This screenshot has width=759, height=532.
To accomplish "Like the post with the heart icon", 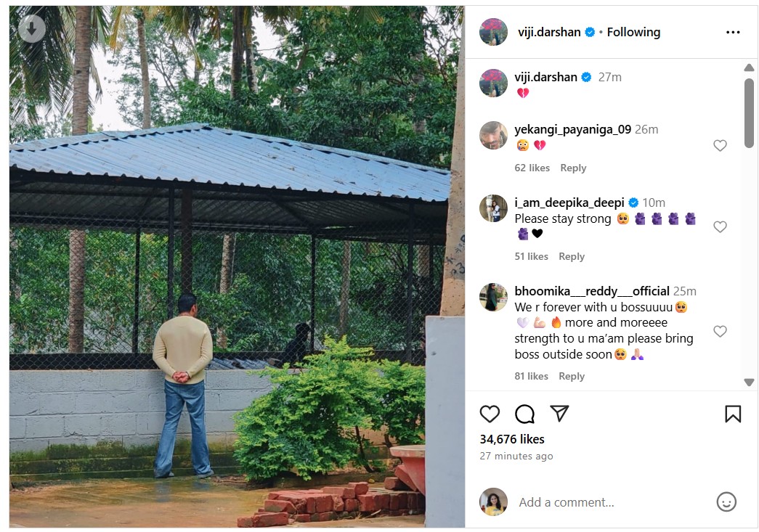I will click(x=490, y=414).
